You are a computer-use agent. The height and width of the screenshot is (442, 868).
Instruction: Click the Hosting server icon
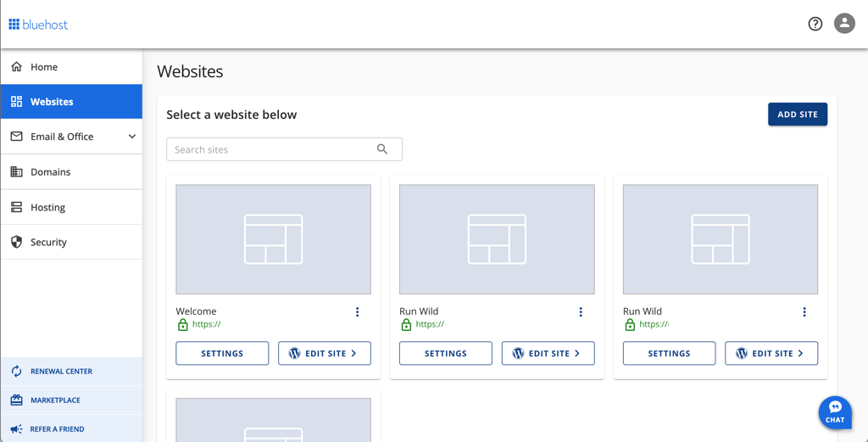point(17,207)
